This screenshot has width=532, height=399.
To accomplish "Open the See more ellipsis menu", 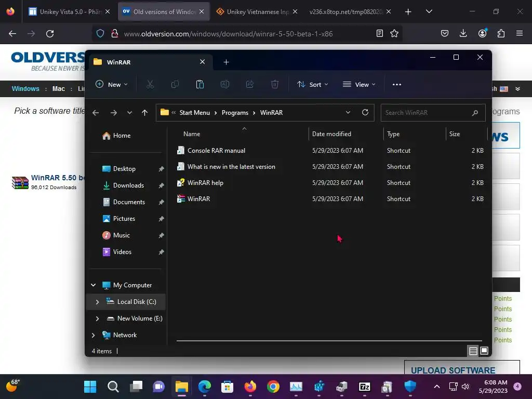I will pos(396,85).
